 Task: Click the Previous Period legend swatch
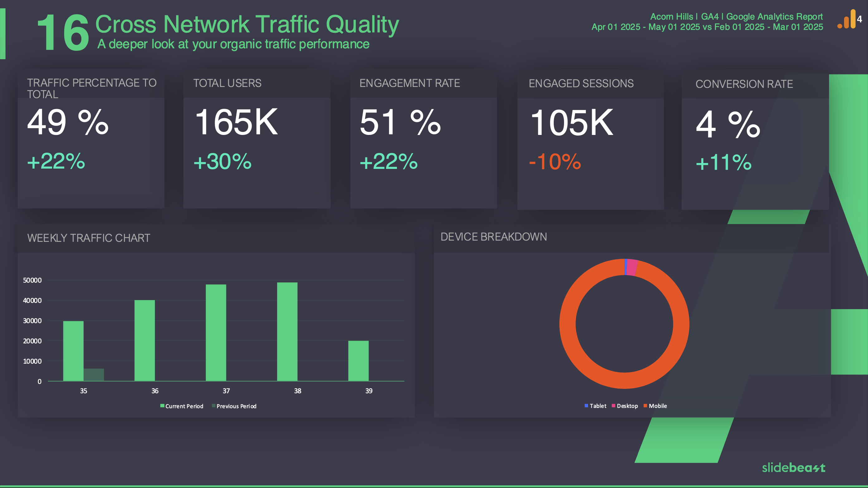pyautogui.click(x=214, y=406)
